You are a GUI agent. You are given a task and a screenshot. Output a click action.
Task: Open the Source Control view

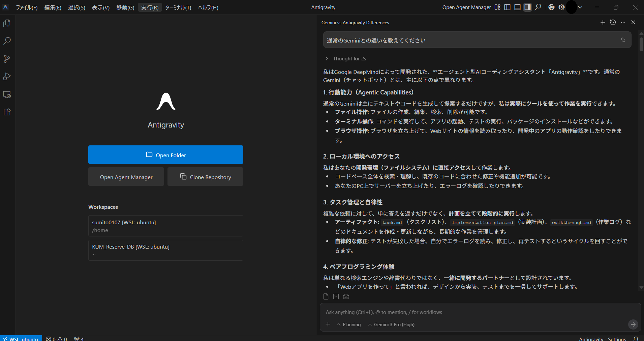click(x=7, y=59)
